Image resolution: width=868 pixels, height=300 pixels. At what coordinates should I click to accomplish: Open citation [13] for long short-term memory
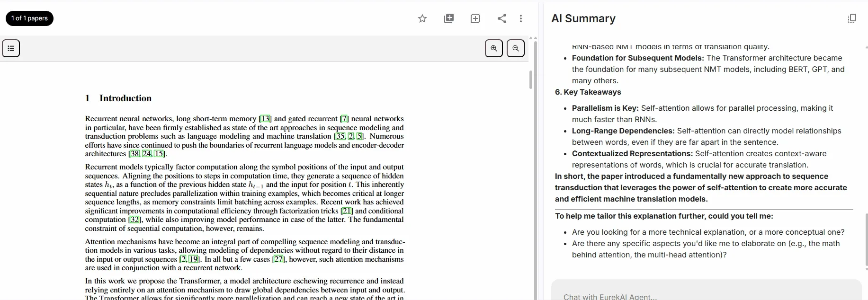(x=265, y=119)
